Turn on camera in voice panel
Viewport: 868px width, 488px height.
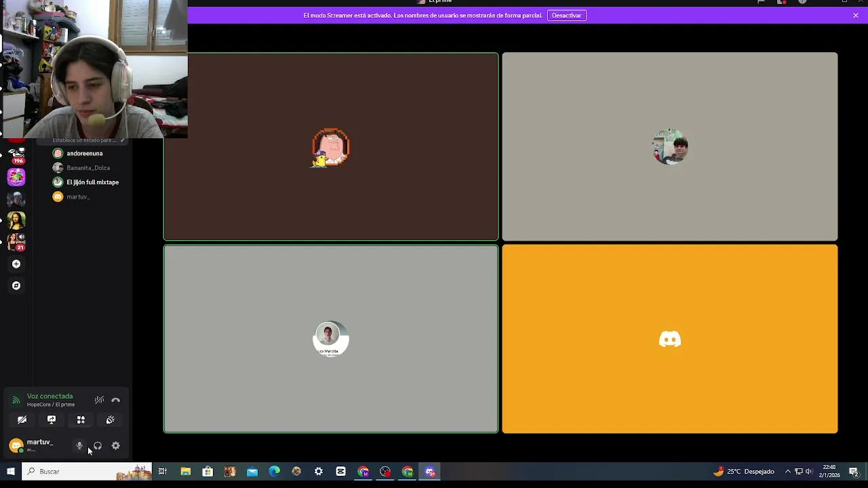[22, 420]
